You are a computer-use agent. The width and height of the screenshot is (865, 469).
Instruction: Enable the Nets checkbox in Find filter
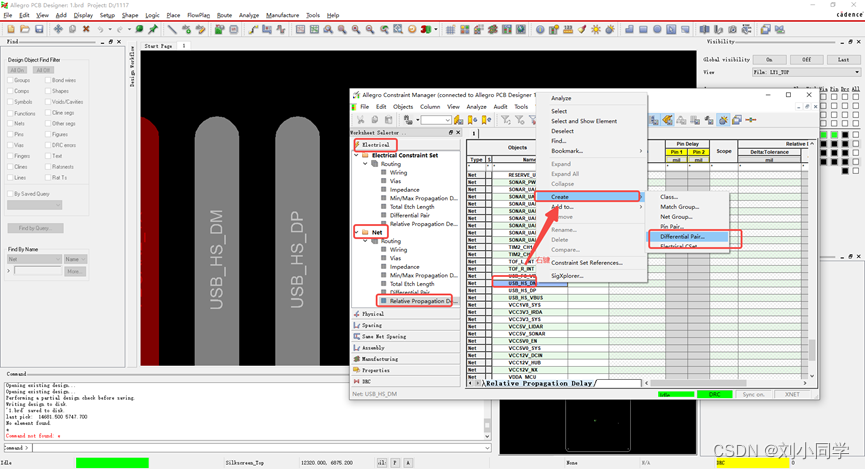click(11, 123)
